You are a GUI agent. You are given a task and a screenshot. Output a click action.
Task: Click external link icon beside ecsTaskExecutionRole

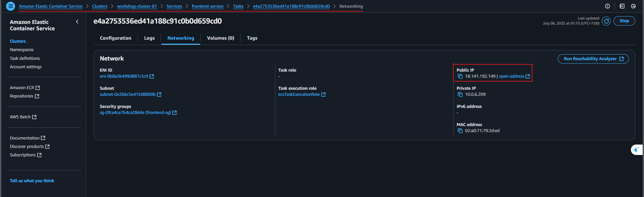[x=323, y=94]
